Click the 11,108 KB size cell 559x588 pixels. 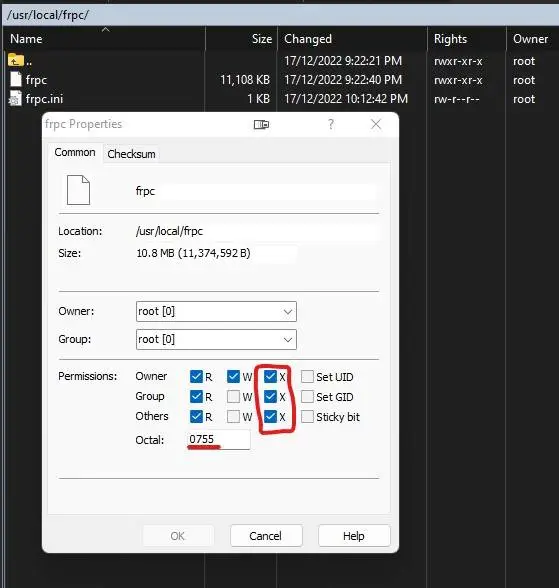click(245, 80)
